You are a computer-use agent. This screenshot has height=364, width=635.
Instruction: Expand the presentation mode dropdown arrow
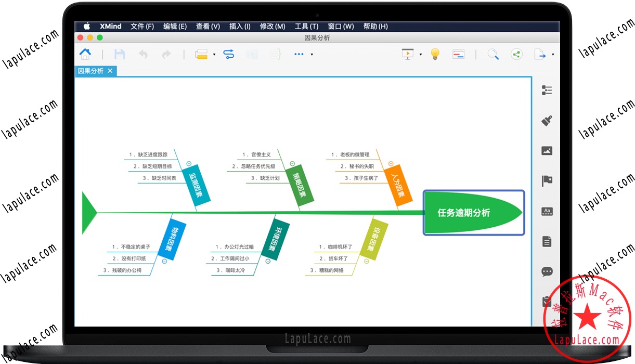pyautogui.click(x=420, y=54)
